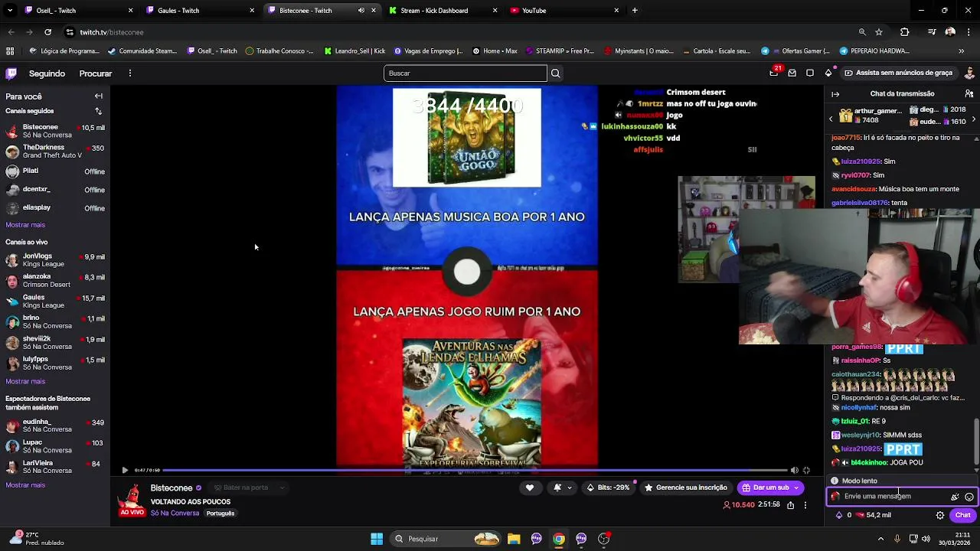Bookmark page with the star icon
This screenshot has height=551, width=980.
879,32
